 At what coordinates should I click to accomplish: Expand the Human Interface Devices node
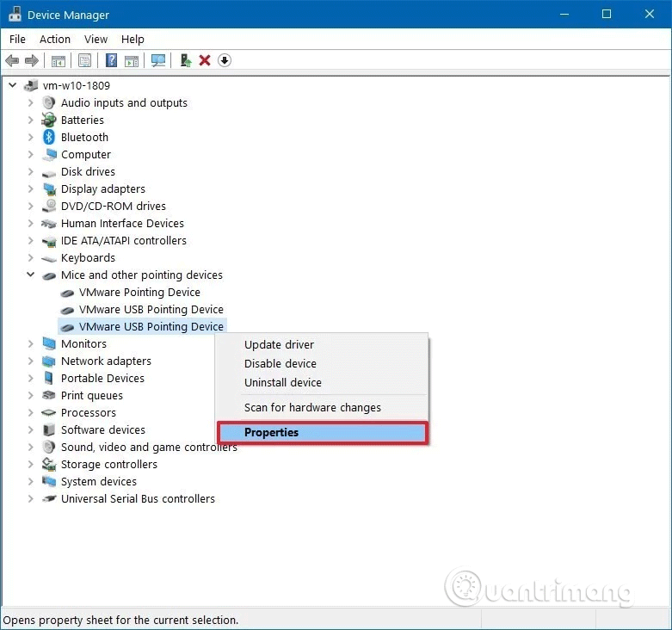pyautogui.click(x=30, y=223)
